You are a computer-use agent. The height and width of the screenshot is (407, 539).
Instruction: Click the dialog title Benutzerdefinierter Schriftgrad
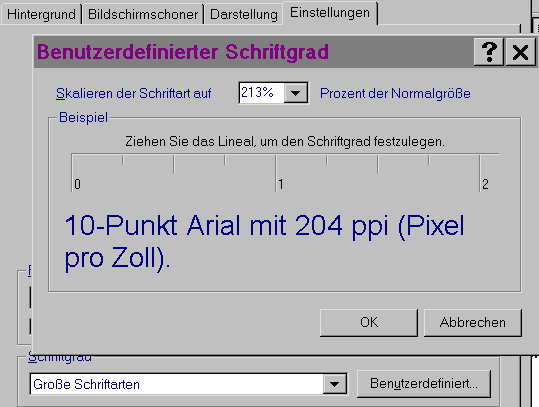[183, 52]
